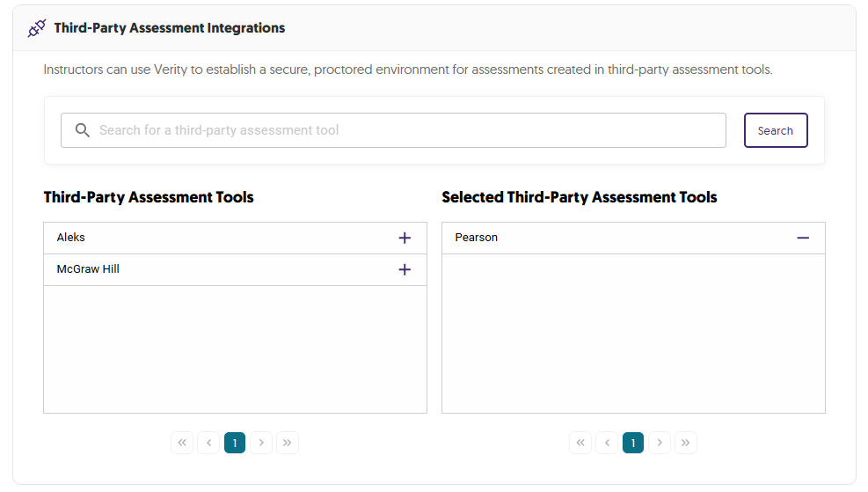Go to next page of selected tools
Screen dimensions: 868x492
pyautogui.click(x=660, y=443)
